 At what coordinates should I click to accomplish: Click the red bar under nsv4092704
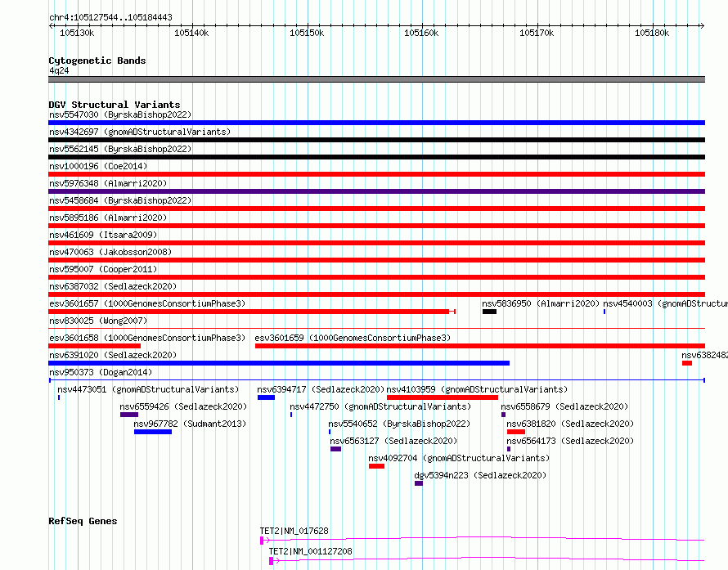tap(376, 466)
